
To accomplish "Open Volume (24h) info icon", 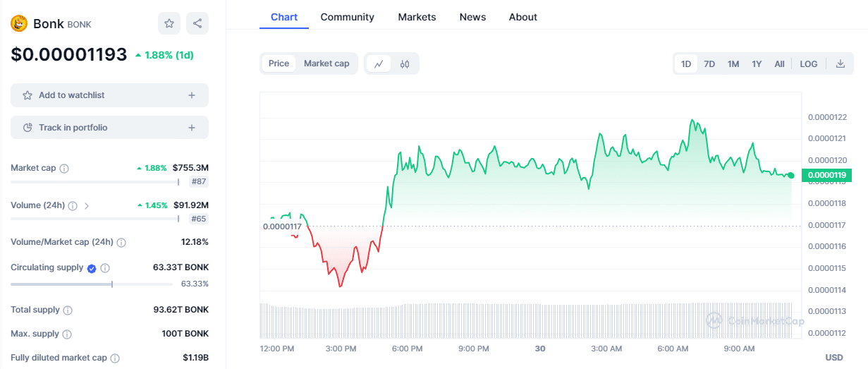I will (x=73, y=206).
